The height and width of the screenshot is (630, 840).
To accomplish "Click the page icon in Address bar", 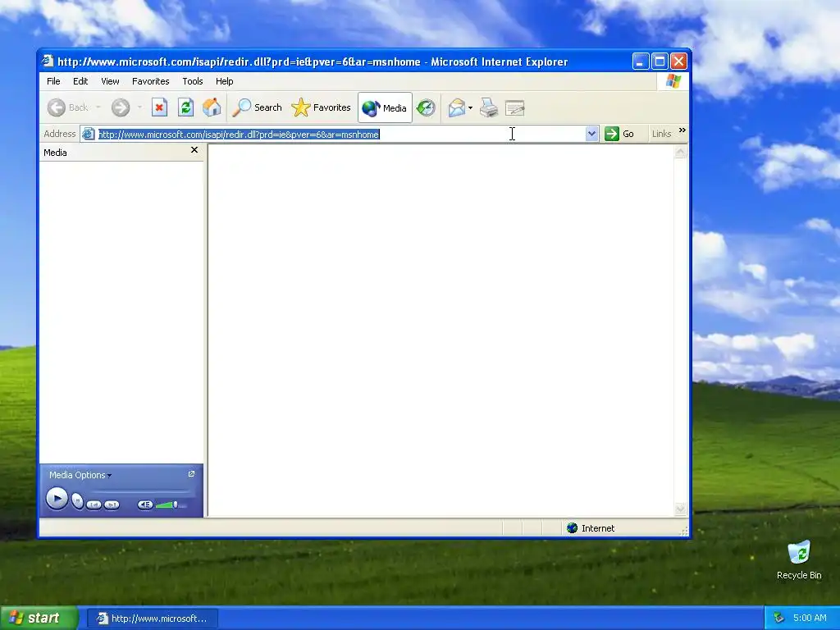I will tap(89, 134).
